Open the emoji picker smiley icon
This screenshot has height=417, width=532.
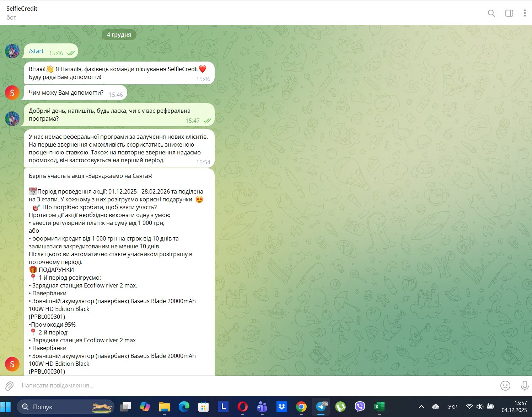pos(505,386)
